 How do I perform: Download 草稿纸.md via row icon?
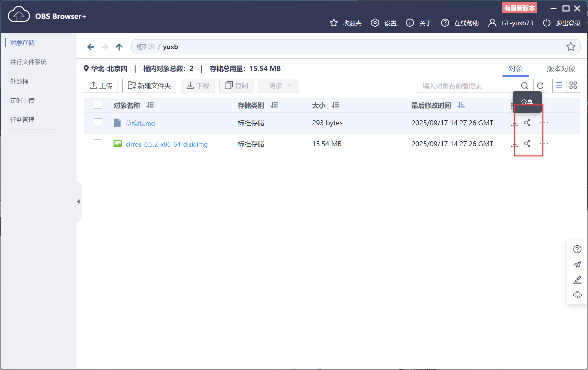point(515,123)
